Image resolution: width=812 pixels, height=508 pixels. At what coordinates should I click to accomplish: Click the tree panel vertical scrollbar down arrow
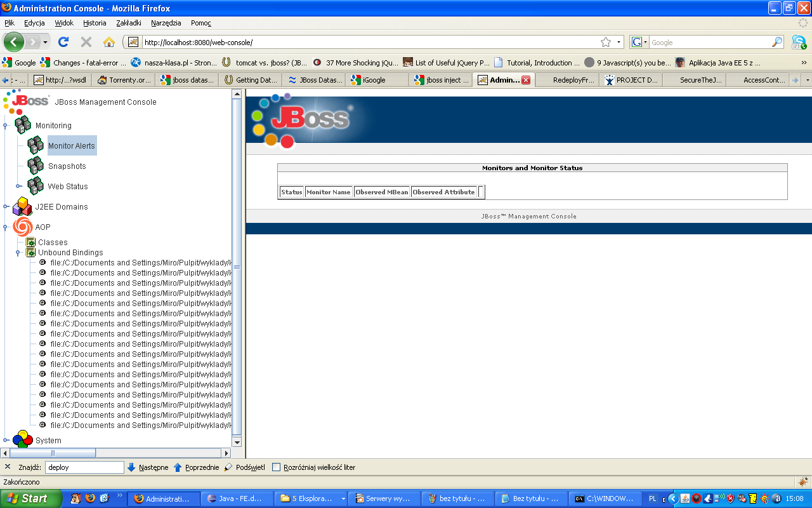[237, 442]
